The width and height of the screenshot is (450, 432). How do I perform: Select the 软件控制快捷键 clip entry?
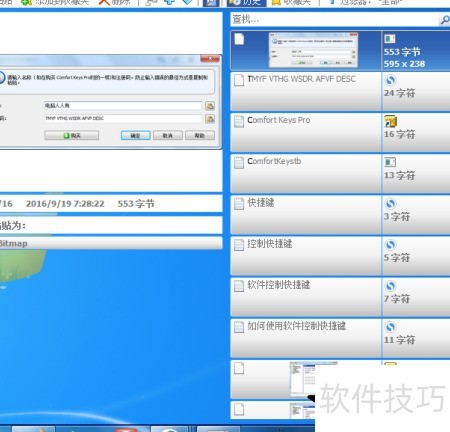(x=306, y=297)
